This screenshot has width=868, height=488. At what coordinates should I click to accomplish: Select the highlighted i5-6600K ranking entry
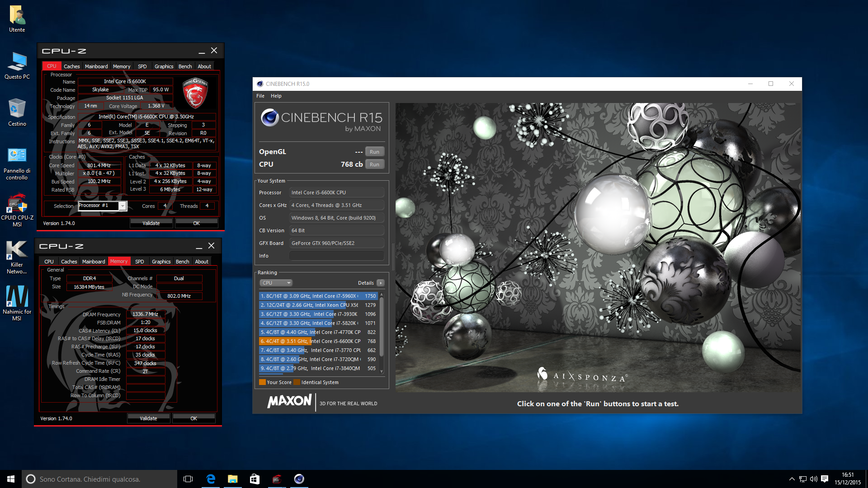(x=318, y=341)
